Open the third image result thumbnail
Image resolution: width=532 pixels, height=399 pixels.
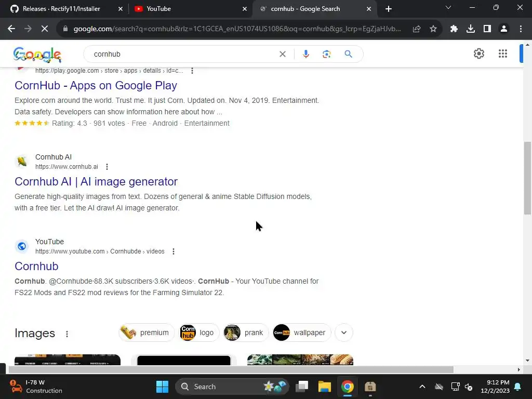click(300, 360)
